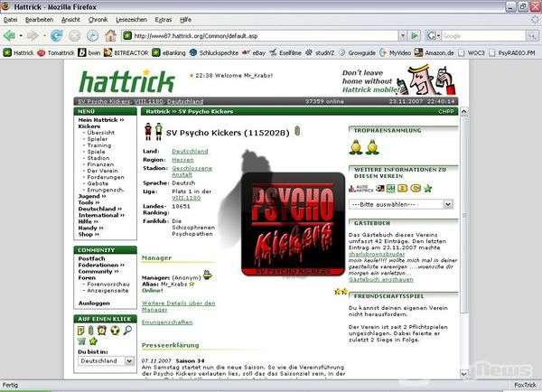Open Postfach in the Community panel
Viewport: 542px width, 392px height.
91,258
